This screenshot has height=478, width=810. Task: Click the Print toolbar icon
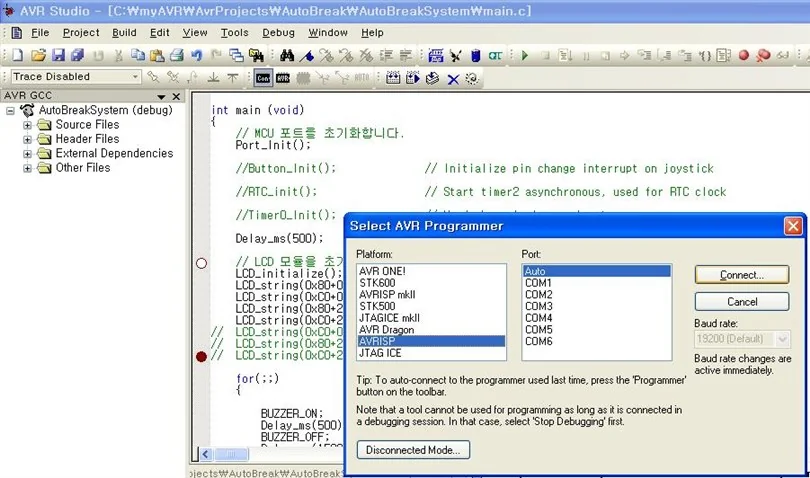click(177, 55)
